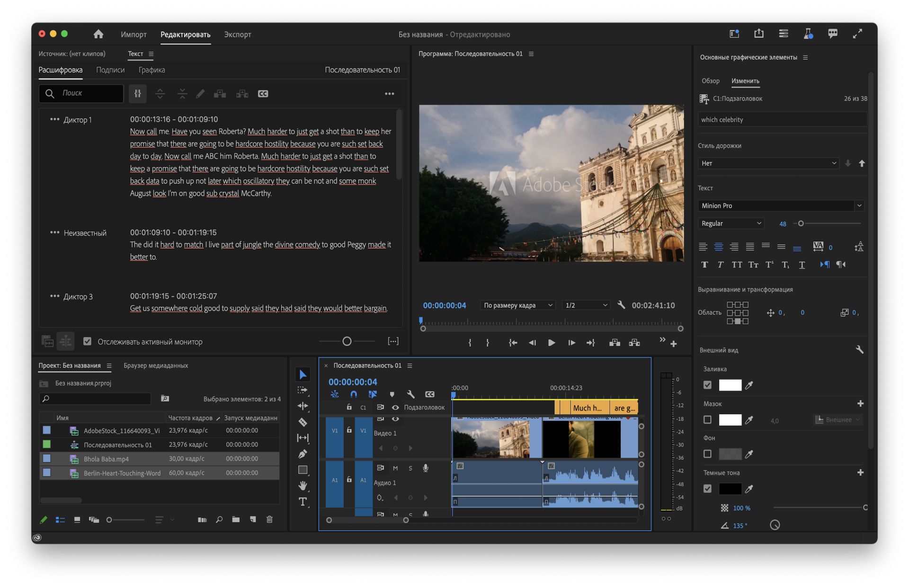The width and height of the screenshot is (909, 588).
Task: Click the Экспорт menu item in top bar
Action: [x=237, y=34]
